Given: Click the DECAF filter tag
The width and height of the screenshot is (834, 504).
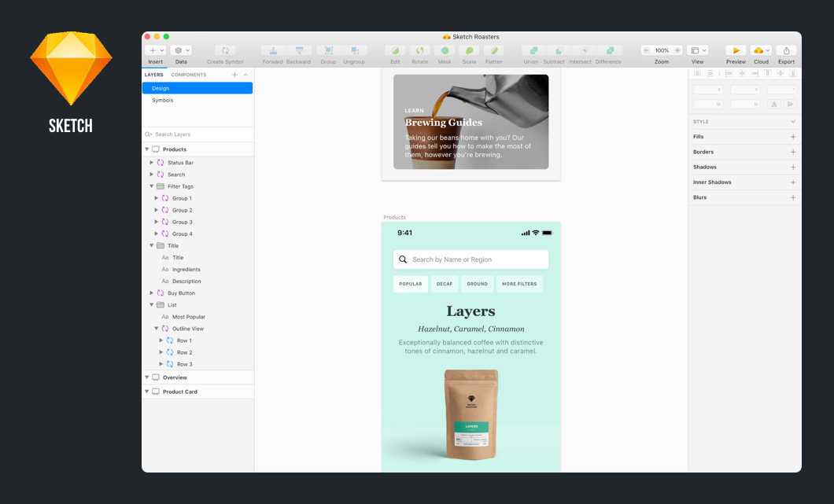Looking at the screenshot, I should tap(445, 284).
